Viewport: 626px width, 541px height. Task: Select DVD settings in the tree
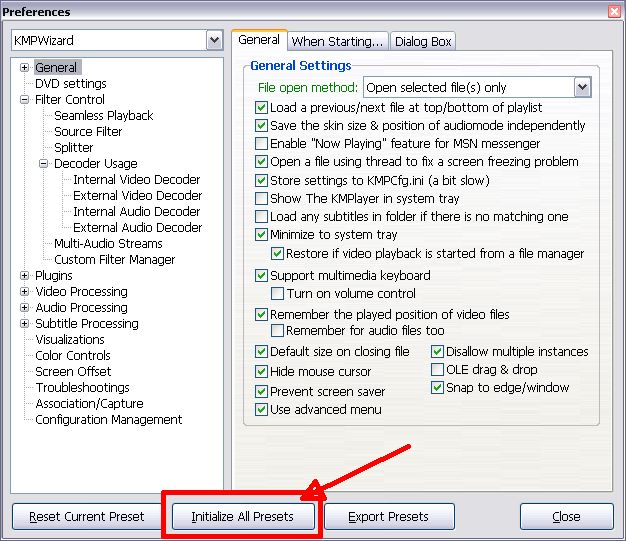pyautogui.click(x=71, y=83)
